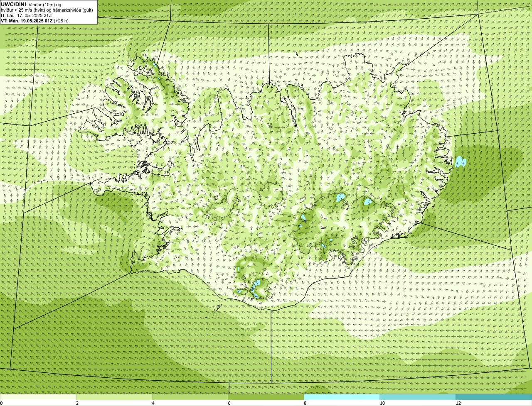Click the teal legend segment above 12 m/s

tap(494, 397)
